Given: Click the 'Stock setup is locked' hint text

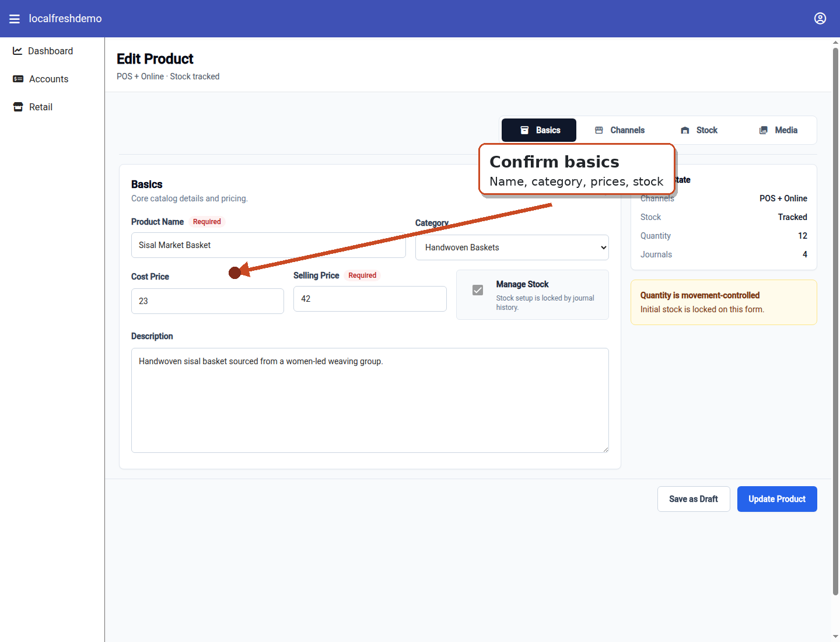Looking at the screenshot, I should (x=545, y=302).
